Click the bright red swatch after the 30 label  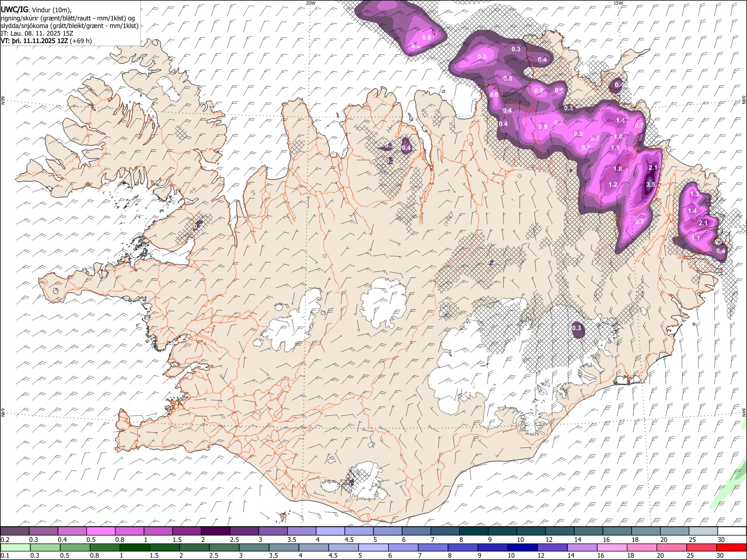click(x=731, y=548)
